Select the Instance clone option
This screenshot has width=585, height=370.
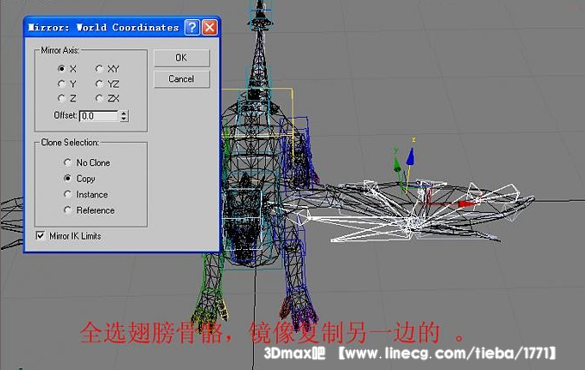tap(67, 194)
